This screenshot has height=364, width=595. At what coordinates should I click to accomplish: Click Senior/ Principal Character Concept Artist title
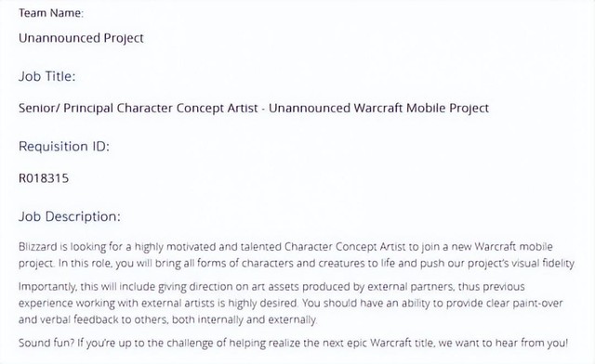click(139, 109)
